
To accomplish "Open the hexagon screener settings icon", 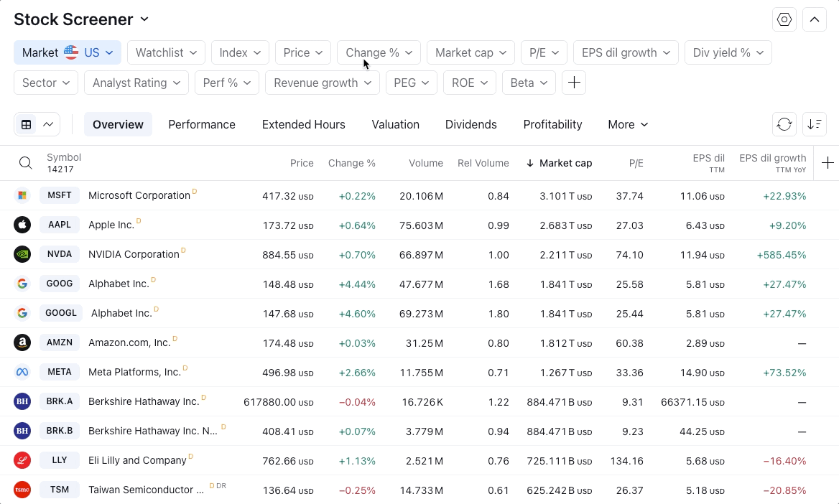I will point(784,19).
